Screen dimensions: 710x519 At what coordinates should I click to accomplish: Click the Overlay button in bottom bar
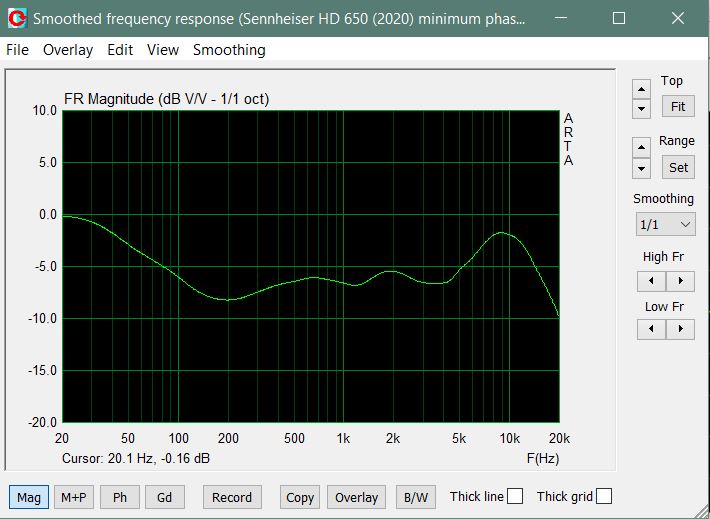356,497
